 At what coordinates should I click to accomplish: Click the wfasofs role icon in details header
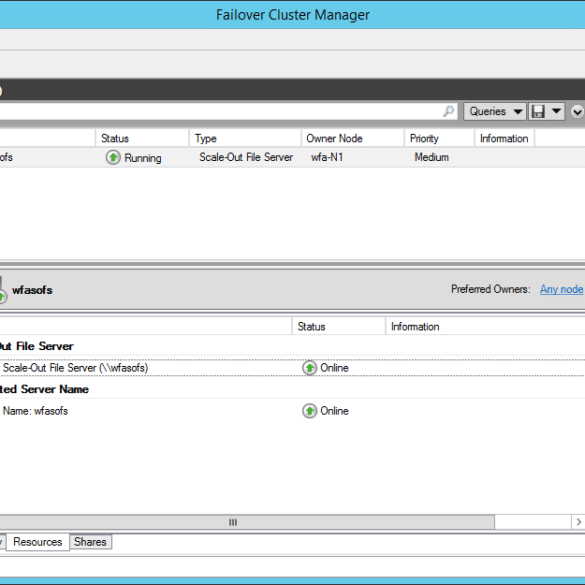click(x=2, y=290)
